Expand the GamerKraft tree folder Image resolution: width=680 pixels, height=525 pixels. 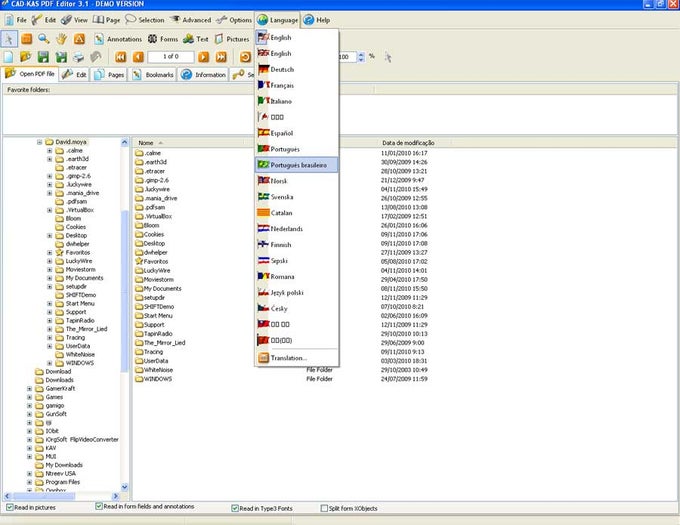pos(29,388)
